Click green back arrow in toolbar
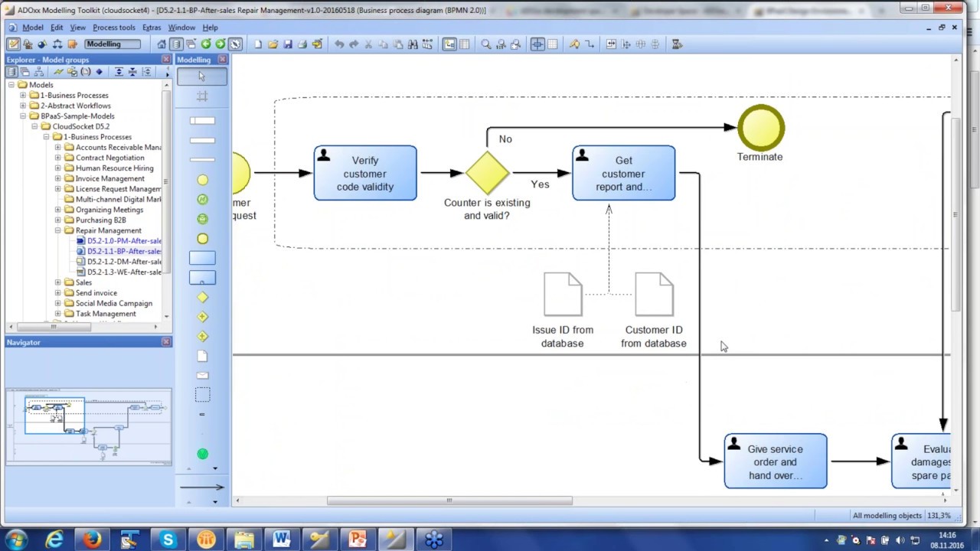Screen dimensions: 980x551 pos(206,44)
